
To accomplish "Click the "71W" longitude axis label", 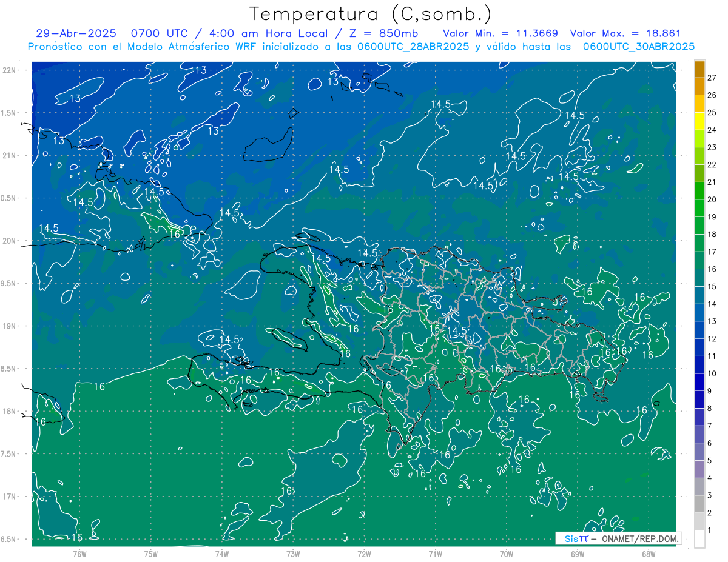I will click(x=435, y=554).
